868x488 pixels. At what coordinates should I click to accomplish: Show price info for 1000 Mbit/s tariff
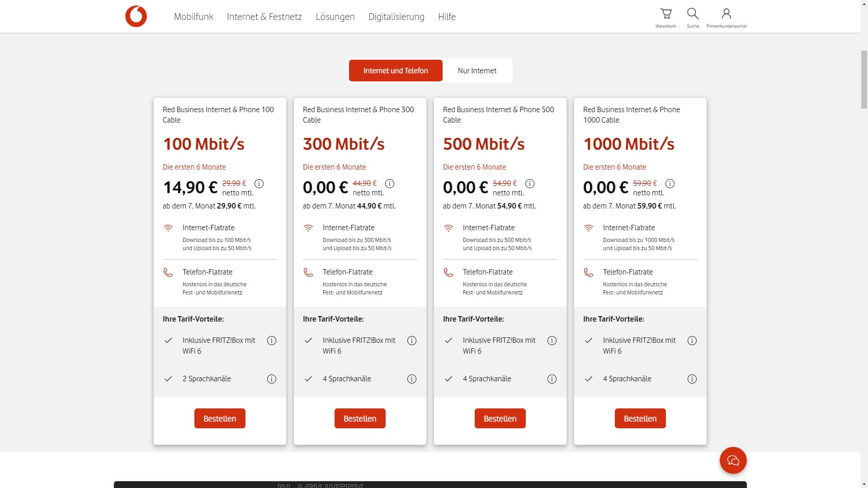pyautogui.click(x=670, y=184)
